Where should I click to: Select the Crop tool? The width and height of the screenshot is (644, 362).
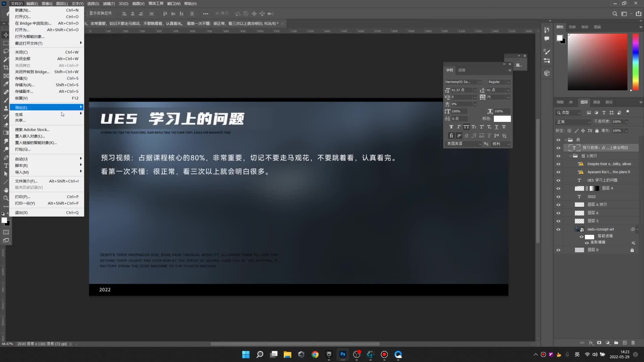[6, 67]
